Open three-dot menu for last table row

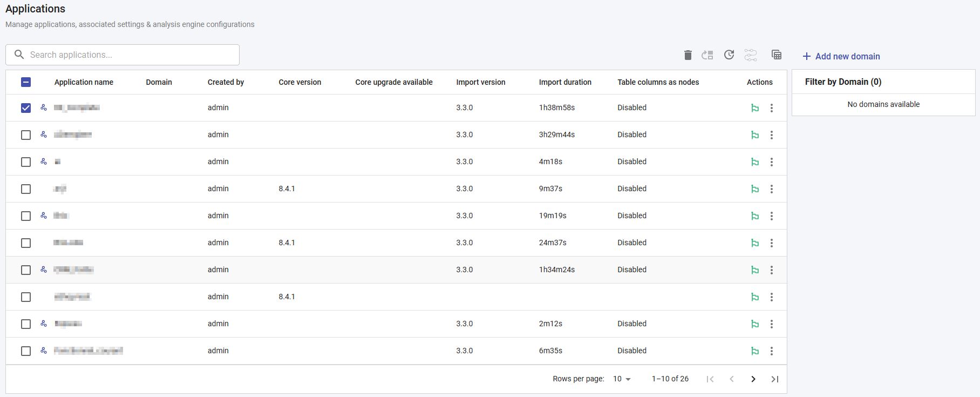point(772,351)
